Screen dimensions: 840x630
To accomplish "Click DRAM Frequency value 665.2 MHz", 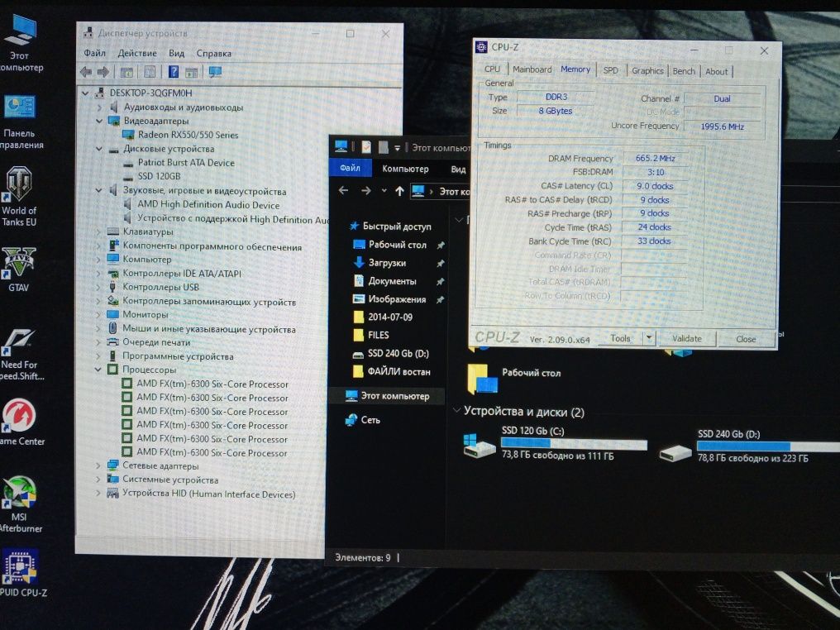I will point(655,159).
